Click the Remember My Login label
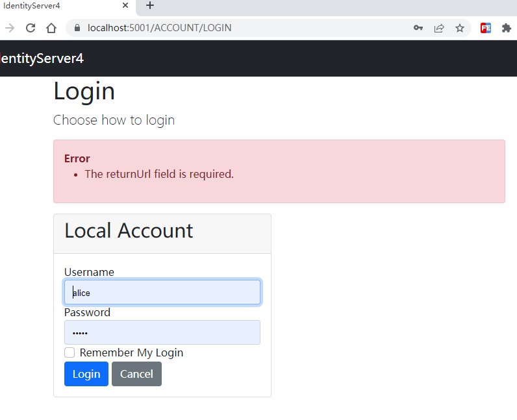 [131, 352]
